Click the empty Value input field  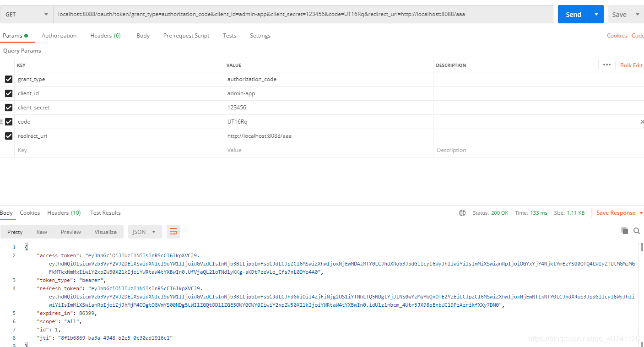click(329, 150)
